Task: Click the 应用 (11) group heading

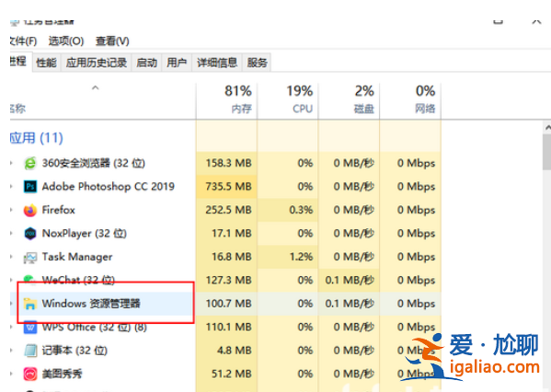Action: point(36,138)
